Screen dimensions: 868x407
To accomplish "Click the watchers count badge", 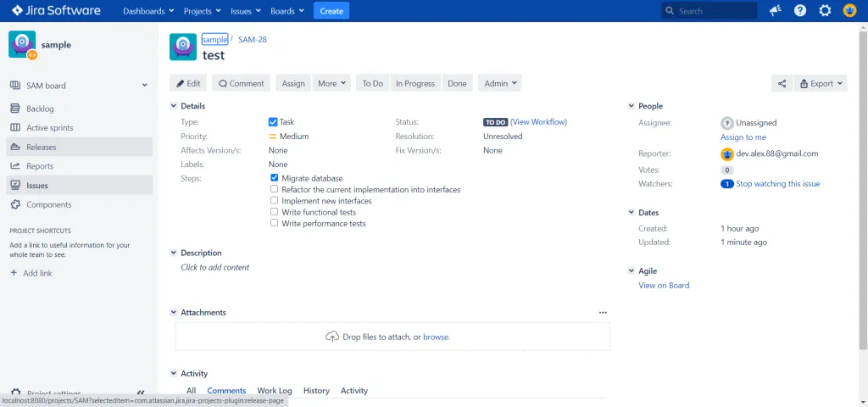I will click(726, 184).
